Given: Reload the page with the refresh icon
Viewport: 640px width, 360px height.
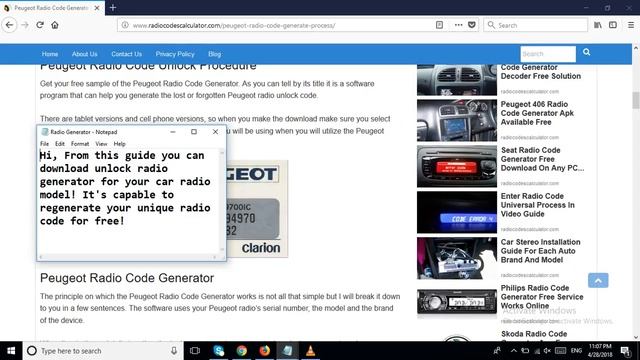Looking at the screenshot, I should pyautogui.click(x=40, y=25).
